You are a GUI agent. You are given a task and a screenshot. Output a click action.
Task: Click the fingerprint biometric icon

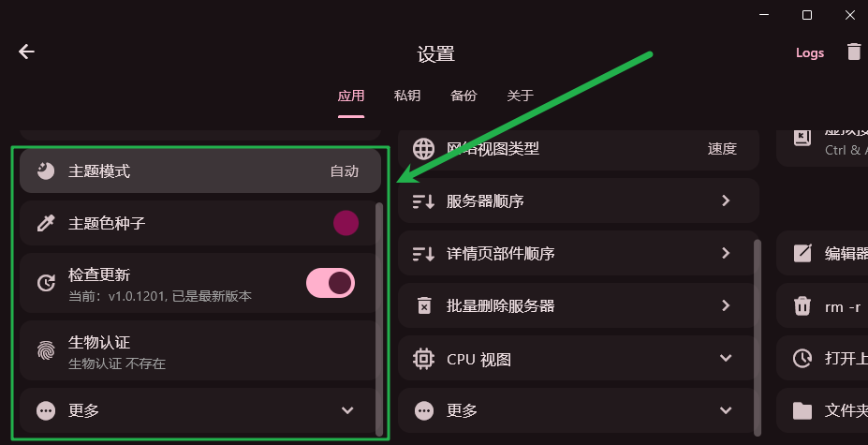46,351
